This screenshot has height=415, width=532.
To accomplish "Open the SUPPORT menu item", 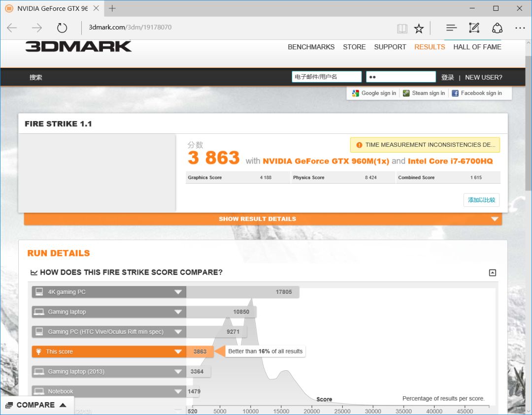I will (x=390, y=47).
